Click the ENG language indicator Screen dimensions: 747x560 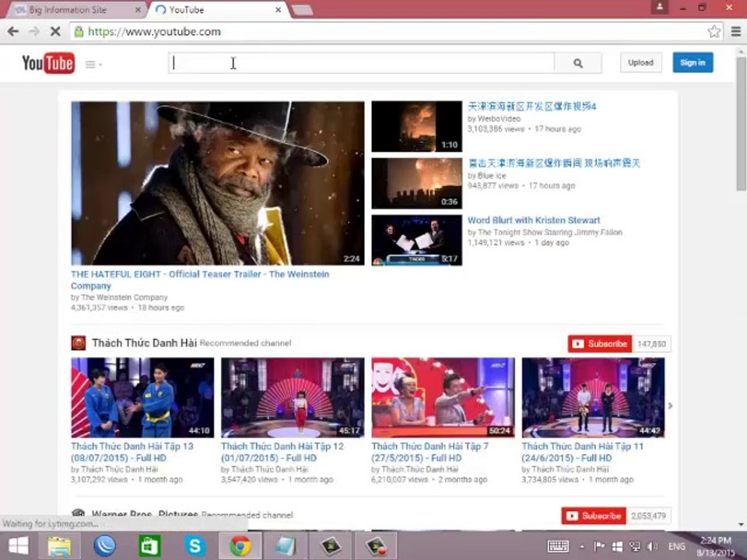pos(676,547)
